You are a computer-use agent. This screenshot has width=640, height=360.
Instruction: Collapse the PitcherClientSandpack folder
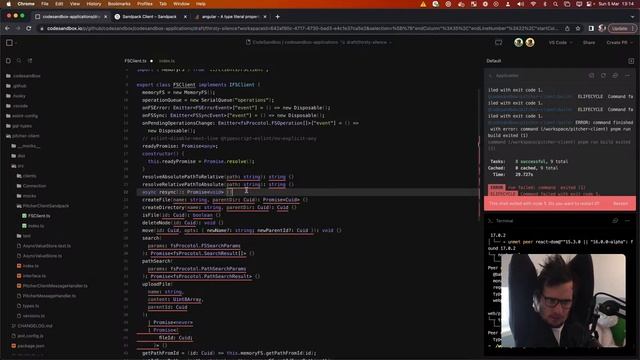(x=43, y=206)
